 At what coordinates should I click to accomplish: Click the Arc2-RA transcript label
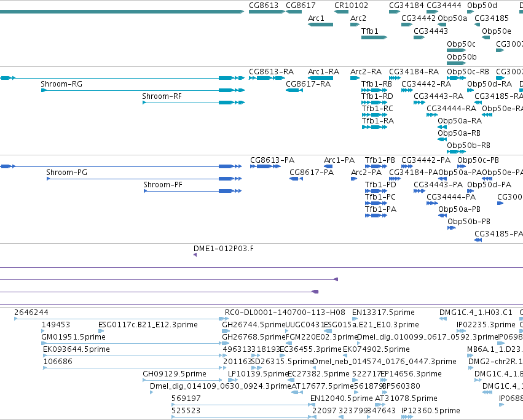[366, 72]
